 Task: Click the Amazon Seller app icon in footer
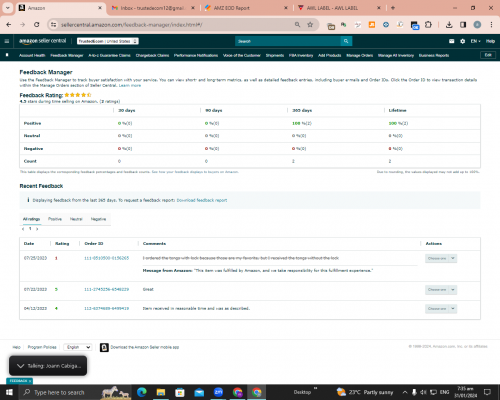(104, 347)
